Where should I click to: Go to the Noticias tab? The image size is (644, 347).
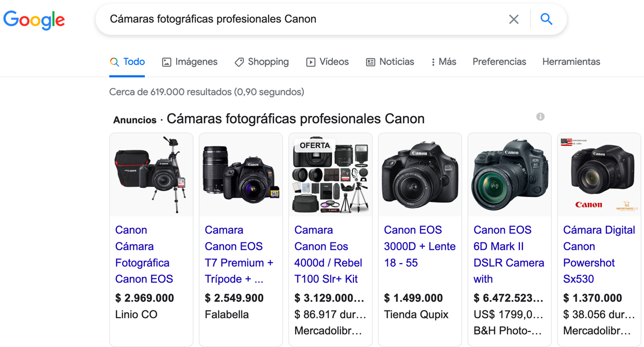[390, 62]
